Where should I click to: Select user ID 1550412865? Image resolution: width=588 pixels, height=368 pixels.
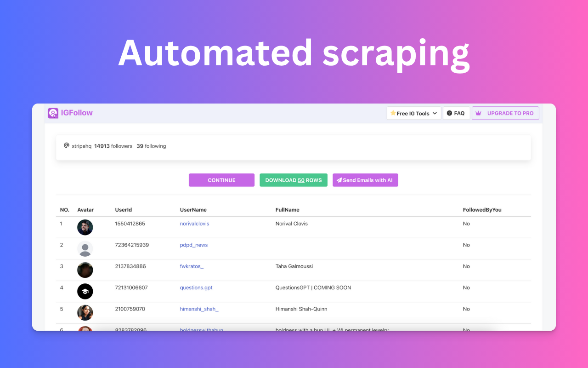130,224
